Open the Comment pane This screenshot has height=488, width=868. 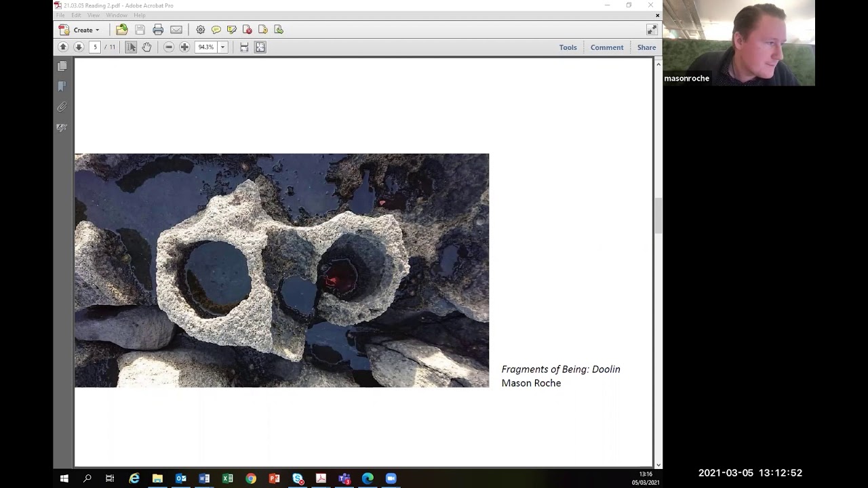pyautogui.click(x=607, y=47)
